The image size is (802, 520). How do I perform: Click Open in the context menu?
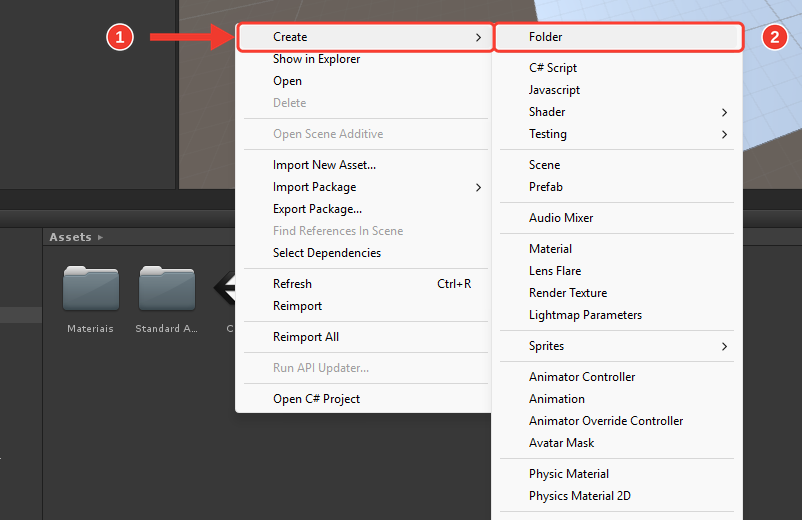tap(287, 81)
